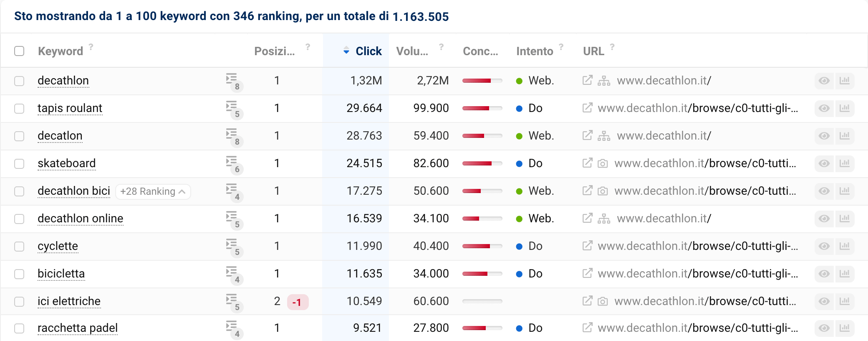868x341 pixels.
Task: Toggle eye visibility for decathlon row
Action: click(824, 81)
